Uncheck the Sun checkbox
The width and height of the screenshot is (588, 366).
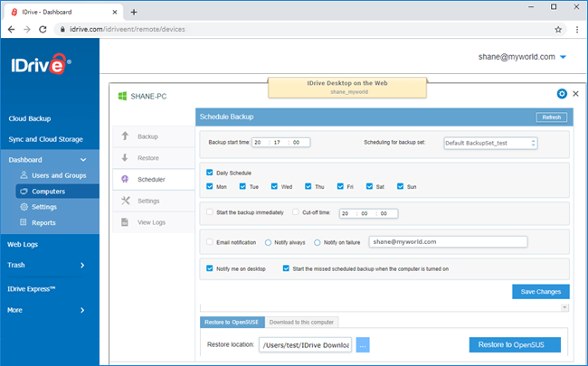pos(400,186)
